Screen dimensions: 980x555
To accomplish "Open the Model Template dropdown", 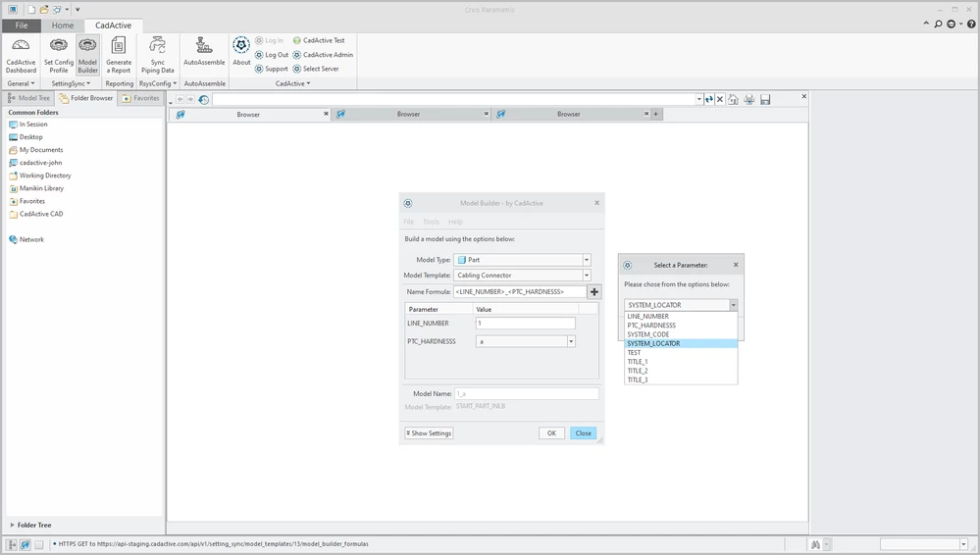I will click(587, 276).
